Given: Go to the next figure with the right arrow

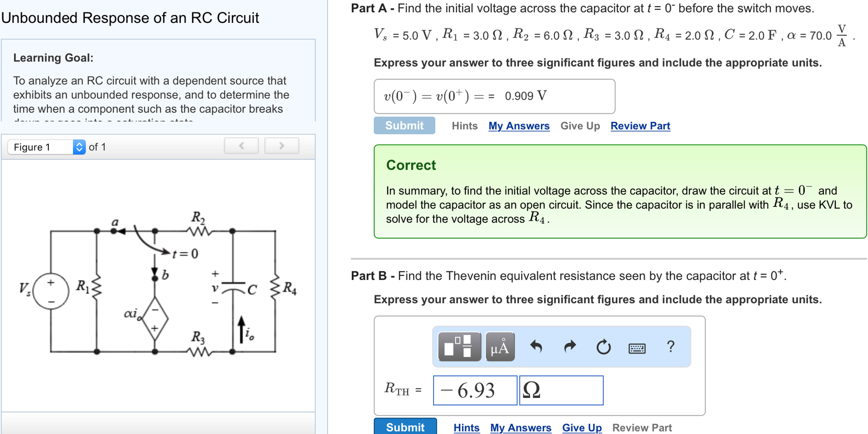Looking at the screenshot, I should 281,146.
